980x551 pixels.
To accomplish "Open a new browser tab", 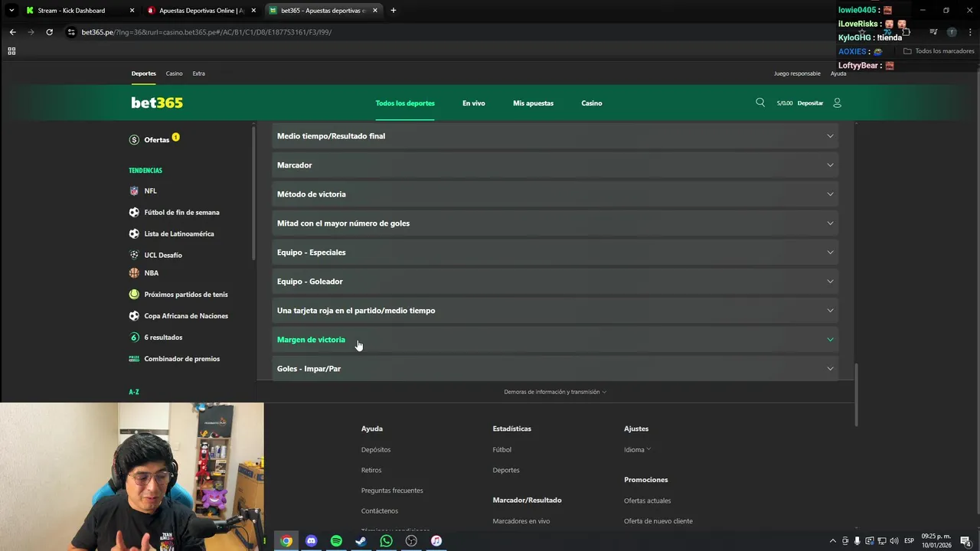I will tap(394, 11).
